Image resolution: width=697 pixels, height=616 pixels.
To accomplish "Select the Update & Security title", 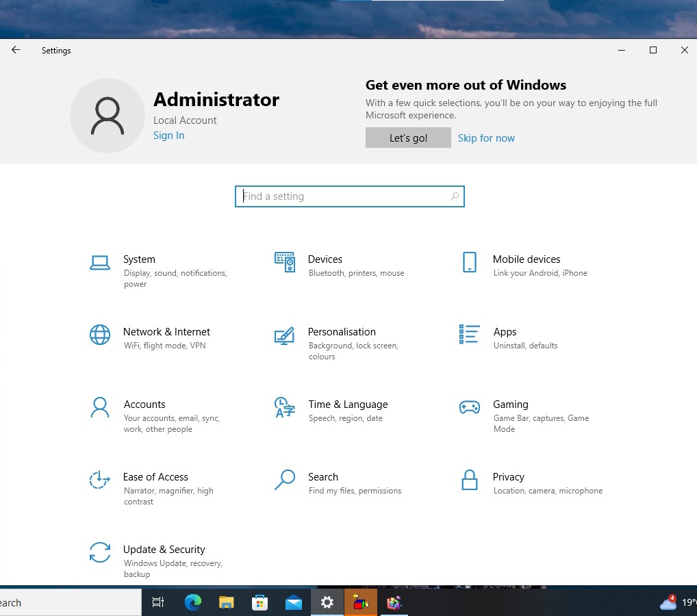I will tap(164, 550).
